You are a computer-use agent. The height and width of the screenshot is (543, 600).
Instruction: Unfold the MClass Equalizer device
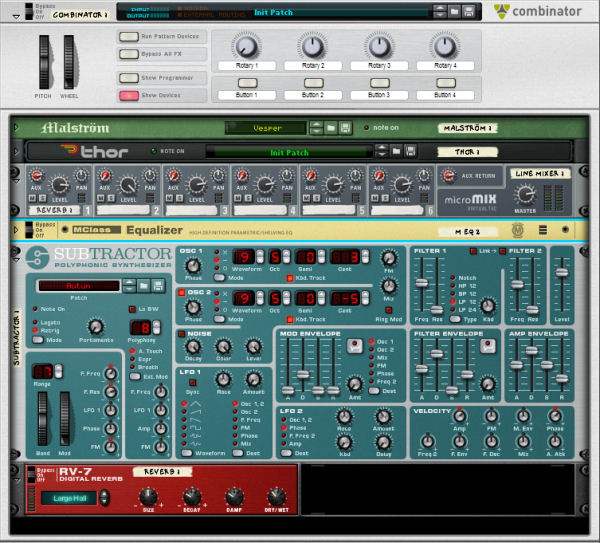pos(16,230)
